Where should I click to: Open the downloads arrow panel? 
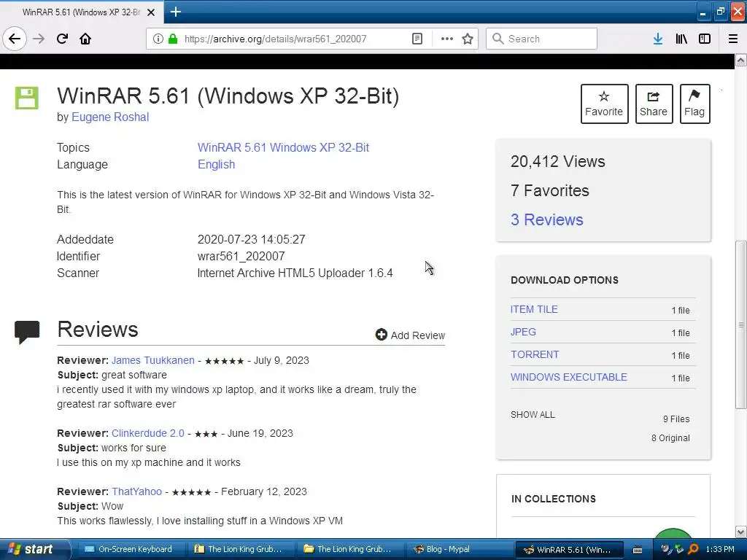[658, 39]
